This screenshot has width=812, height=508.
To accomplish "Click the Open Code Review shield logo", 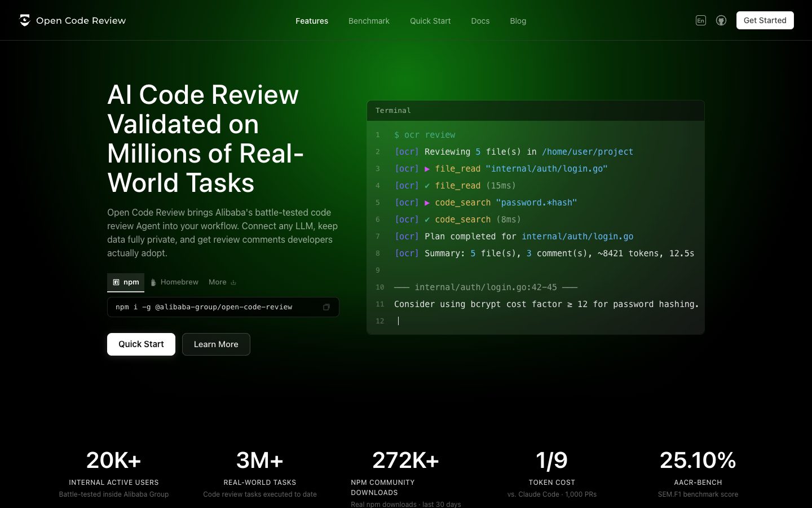I will click(24, 20).
